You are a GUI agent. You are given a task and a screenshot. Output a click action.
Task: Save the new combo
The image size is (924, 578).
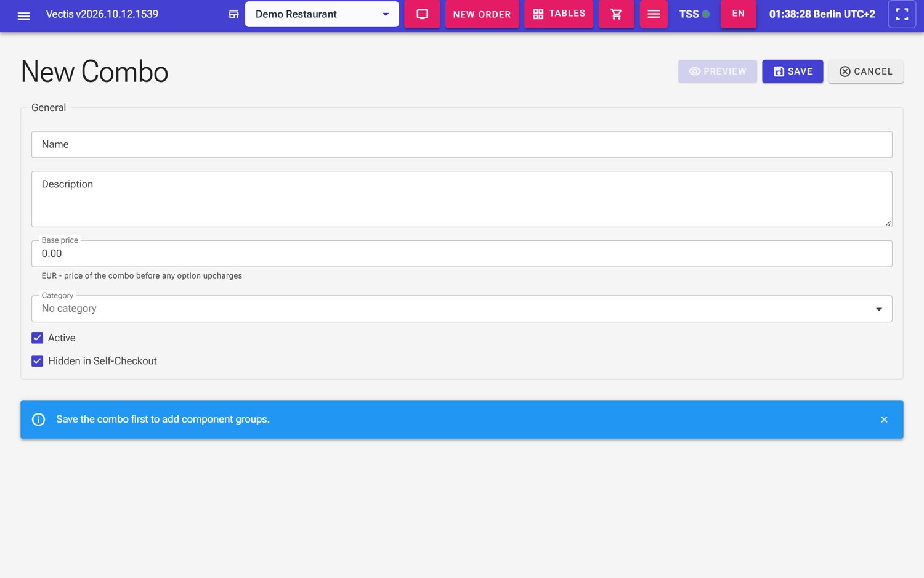click(x=793, y=71)
